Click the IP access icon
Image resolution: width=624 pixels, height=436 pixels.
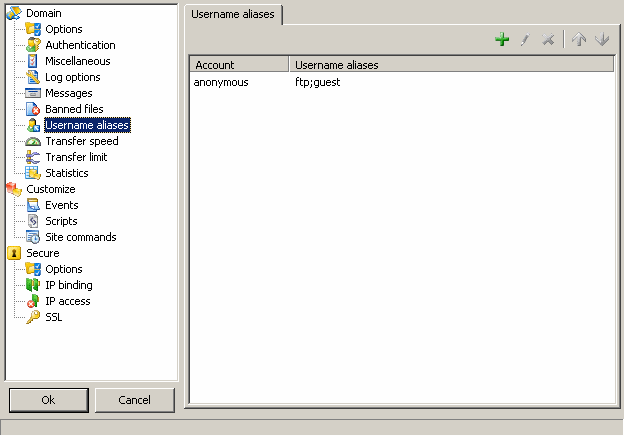(x=33, y=301)
